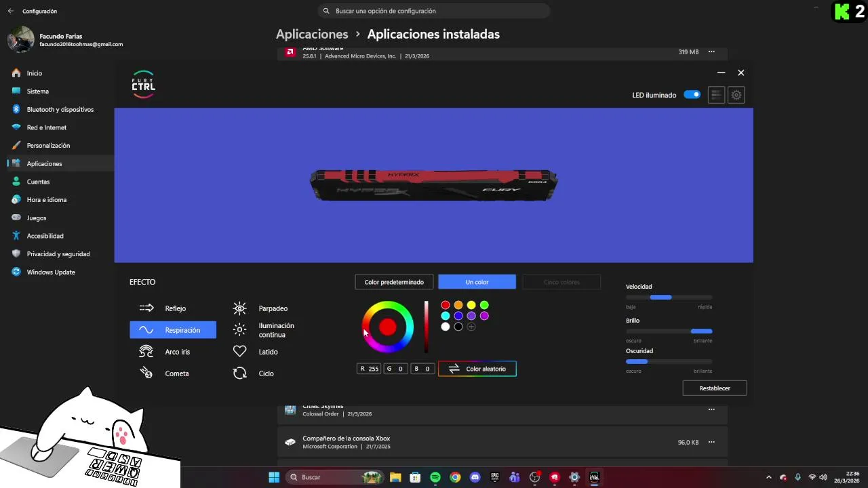Pick the Ciclo loop icon
Screen dimensions: 868x488
(239, 373)
